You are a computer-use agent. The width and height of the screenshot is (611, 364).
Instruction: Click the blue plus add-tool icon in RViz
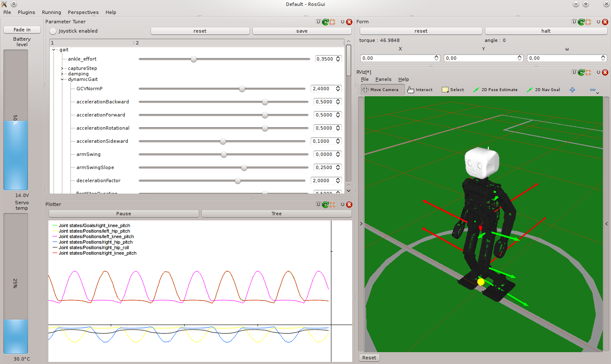coord(572,90)
